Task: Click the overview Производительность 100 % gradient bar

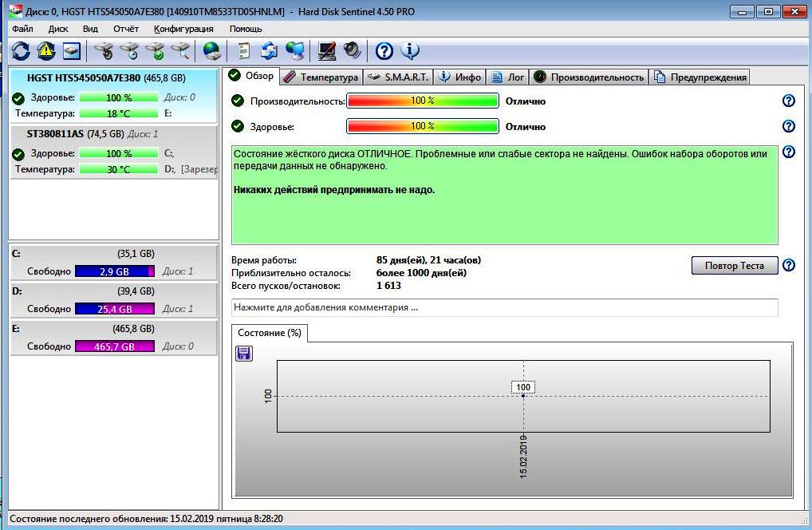Action: [423, 101]
